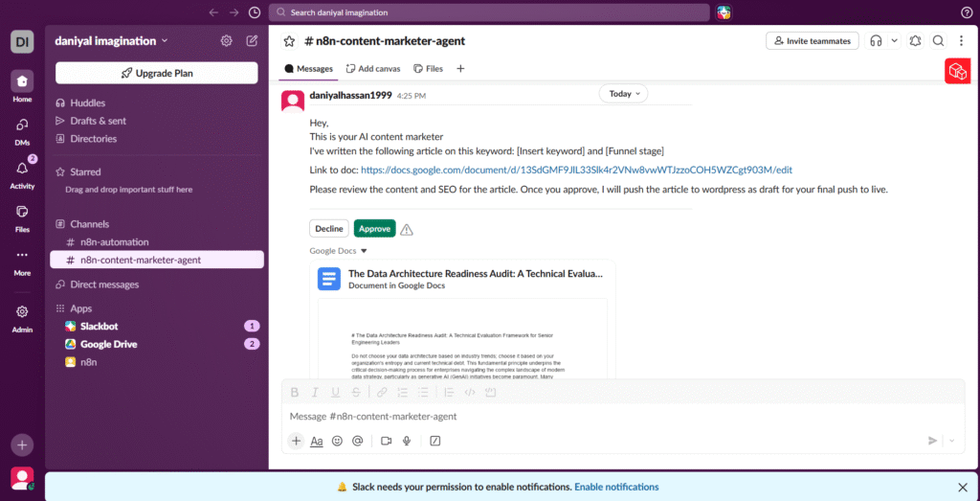Start a huddle using headphones icon
980x501 pixels.
coord(876,41)
